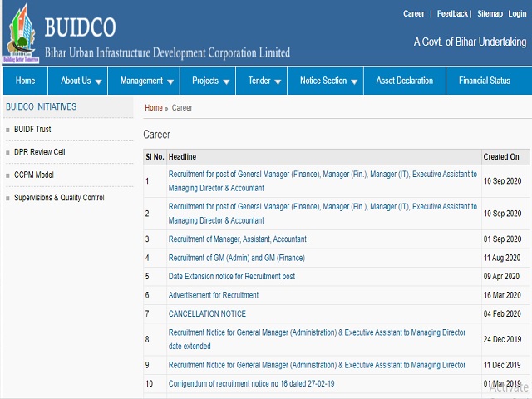Expand the Notice Section dropdown arrow
The height and width of the screenshot is (399, 532).
(x=354, y=81)
